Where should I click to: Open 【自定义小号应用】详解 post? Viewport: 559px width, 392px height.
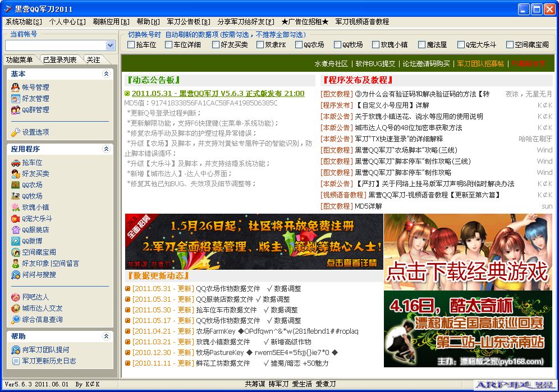392,105
